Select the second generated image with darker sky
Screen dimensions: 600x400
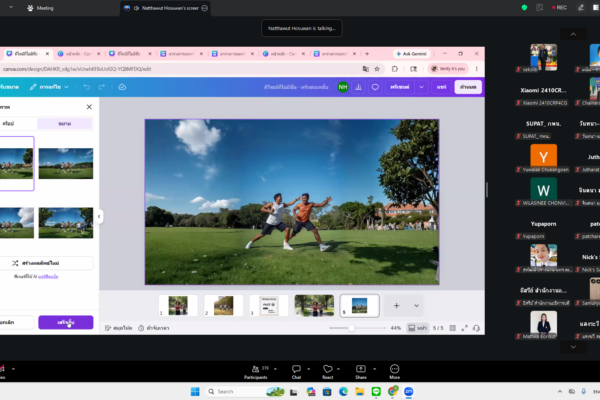(x=66, y=163)
